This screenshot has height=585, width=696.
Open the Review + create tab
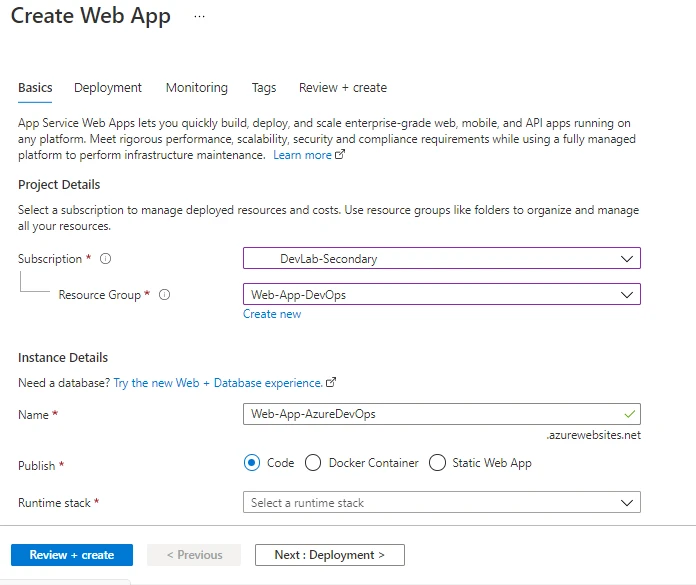[343, 88]
